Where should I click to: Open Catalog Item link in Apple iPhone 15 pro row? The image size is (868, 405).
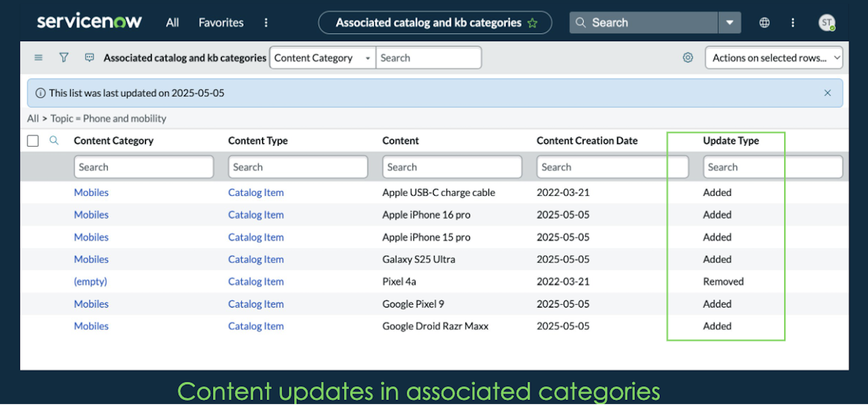coord(256,237)
